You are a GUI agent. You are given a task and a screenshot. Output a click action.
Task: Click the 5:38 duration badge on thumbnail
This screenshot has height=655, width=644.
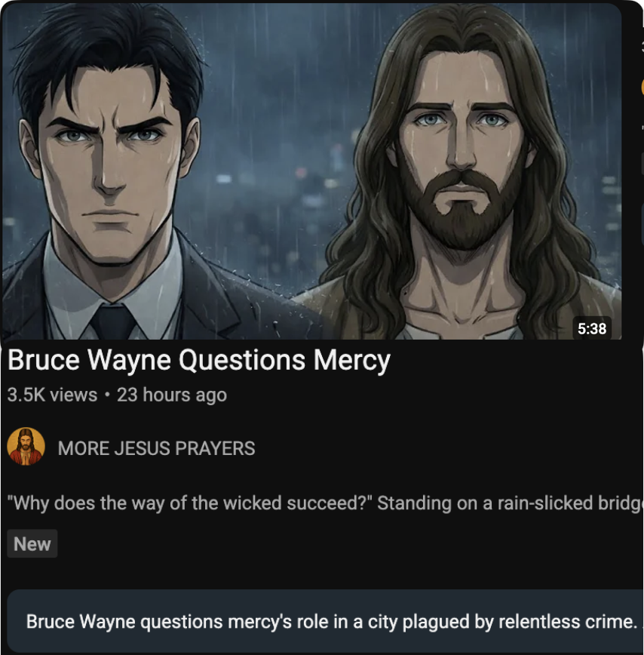[x=592, y=329]
